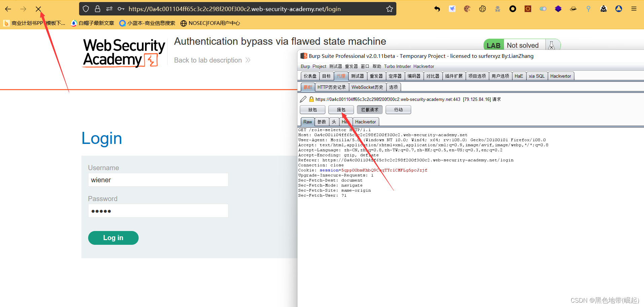Switch to the 仪表盘 tab
The width and height of the screenshot is (644, 307).
(310, 76)
